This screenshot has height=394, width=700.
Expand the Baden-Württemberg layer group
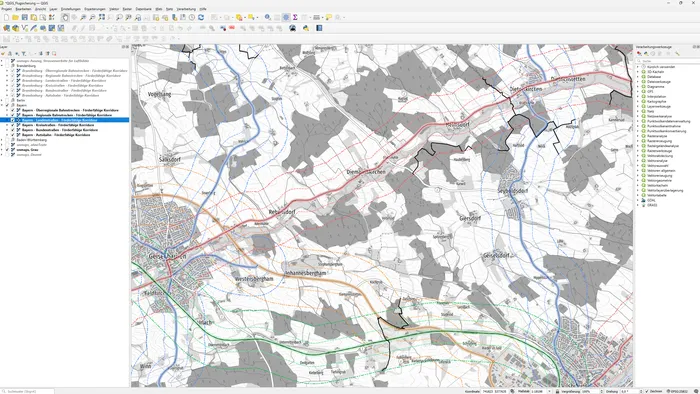pos(2,140)
